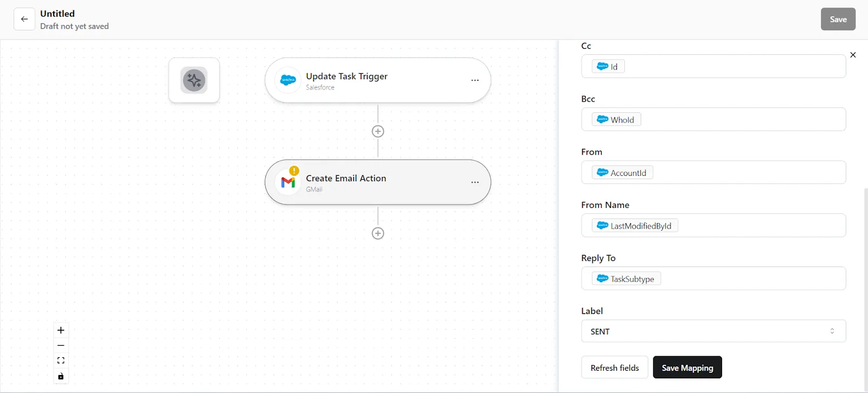Click the Id chip in the Cc field
868x393 pixels.
tap(608, 66)
